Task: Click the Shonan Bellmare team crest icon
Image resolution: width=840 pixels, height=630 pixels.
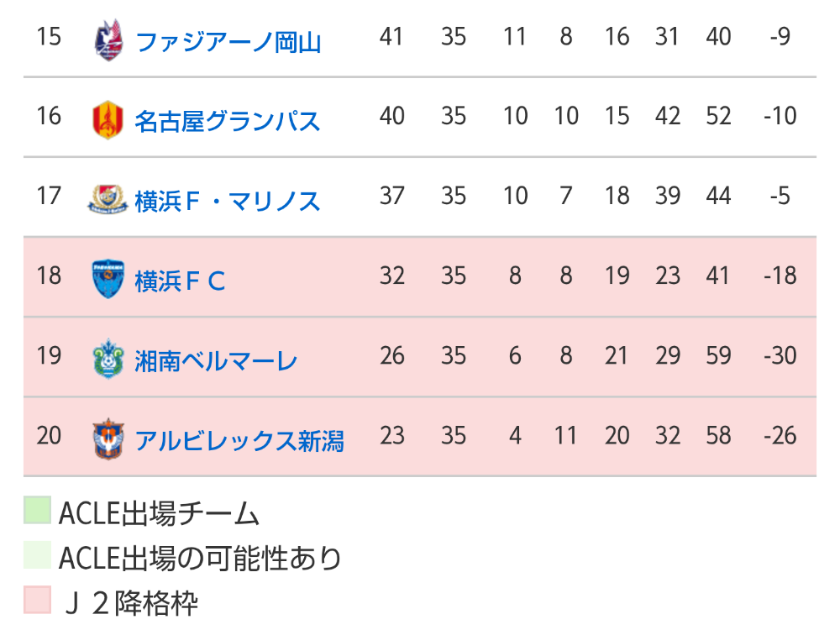Action: (x=108, y=360)
